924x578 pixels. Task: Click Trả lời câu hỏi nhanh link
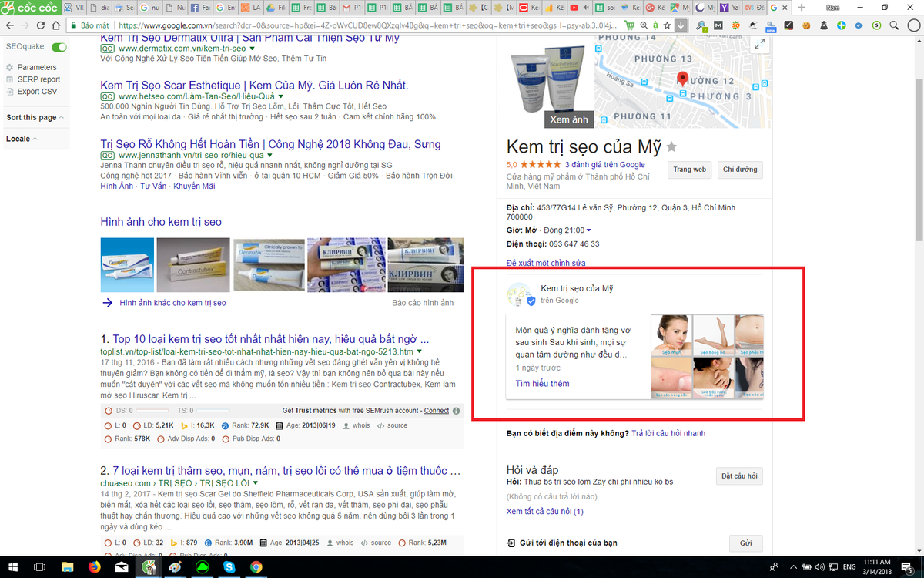click(x=668, y=434)
